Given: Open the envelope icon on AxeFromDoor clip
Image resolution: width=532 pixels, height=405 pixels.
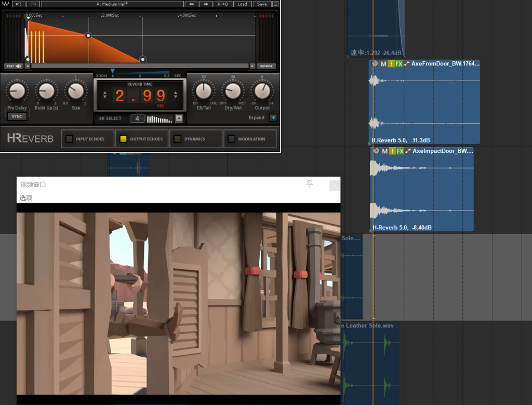Looking at the screenshot, I should point(406,64).
